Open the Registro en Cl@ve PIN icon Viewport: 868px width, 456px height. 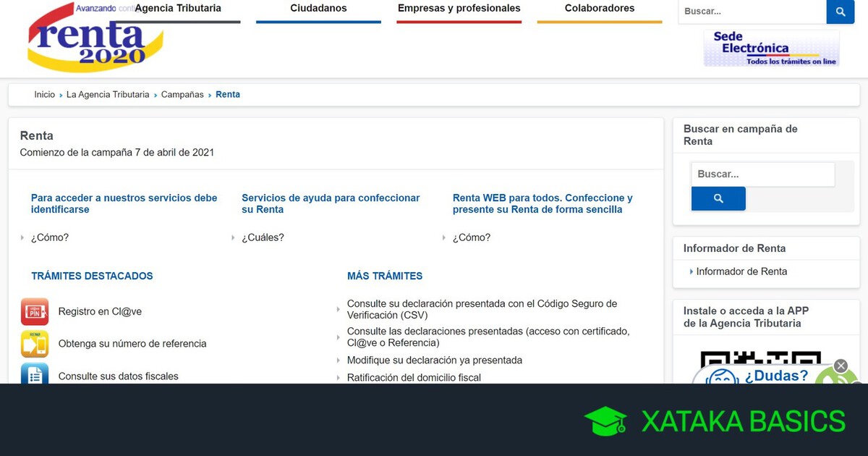coord(35,312)
